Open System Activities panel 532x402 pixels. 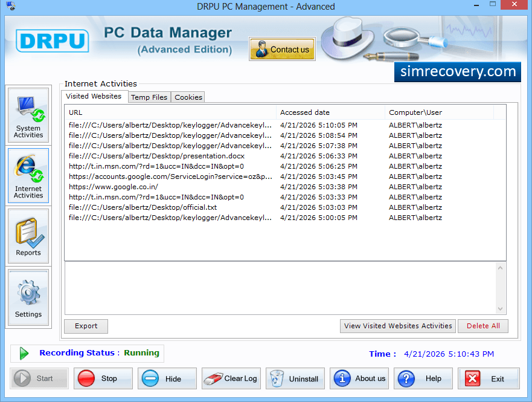[28, 115]
